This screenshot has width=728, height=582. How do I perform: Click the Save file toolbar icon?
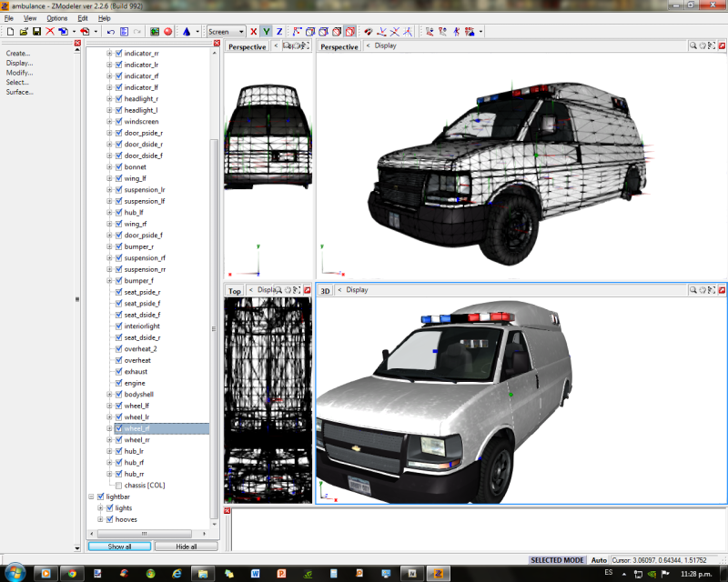pos(36,31)
